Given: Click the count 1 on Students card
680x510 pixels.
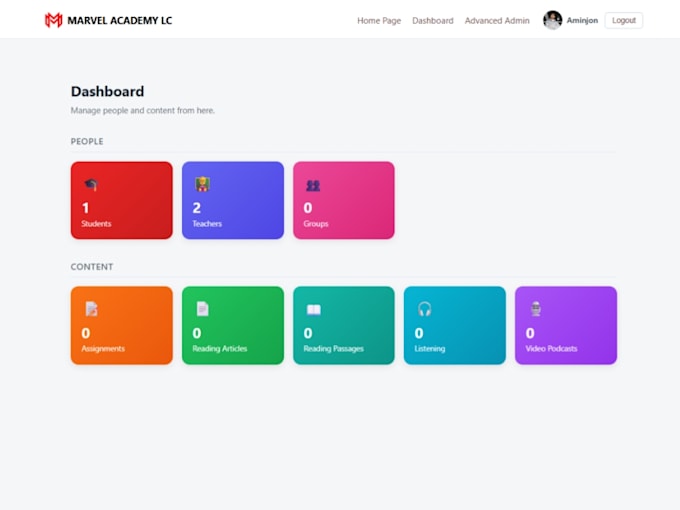Looking at the screenshot, I should 86,208.
